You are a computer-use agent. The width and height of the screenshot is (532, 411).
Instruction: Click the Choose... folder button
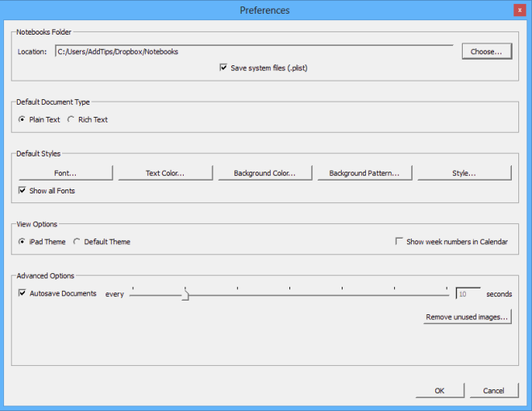tap(487, 52)
